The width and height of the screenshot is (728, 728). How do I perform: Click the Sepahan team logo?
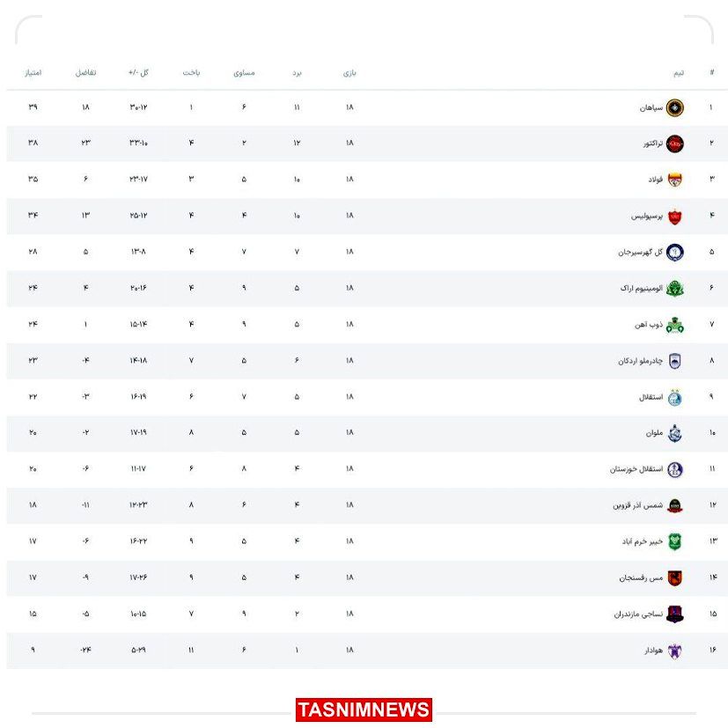[x=674, y=107]
